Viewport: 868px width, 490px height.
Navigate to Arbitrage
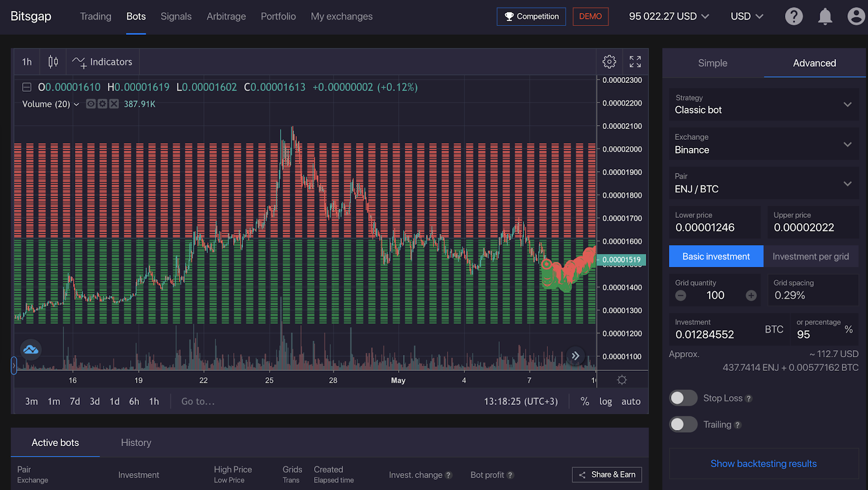(226, 16)
